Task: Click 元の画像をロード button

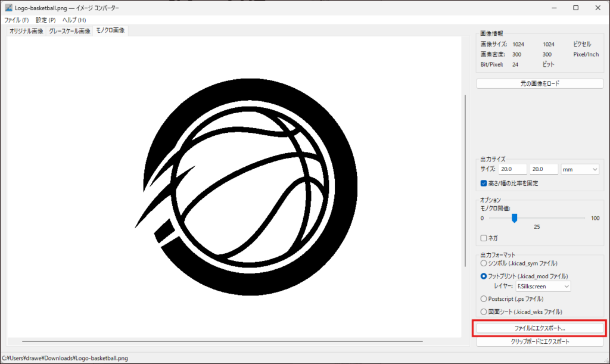Action: click(x=540, y=83)
